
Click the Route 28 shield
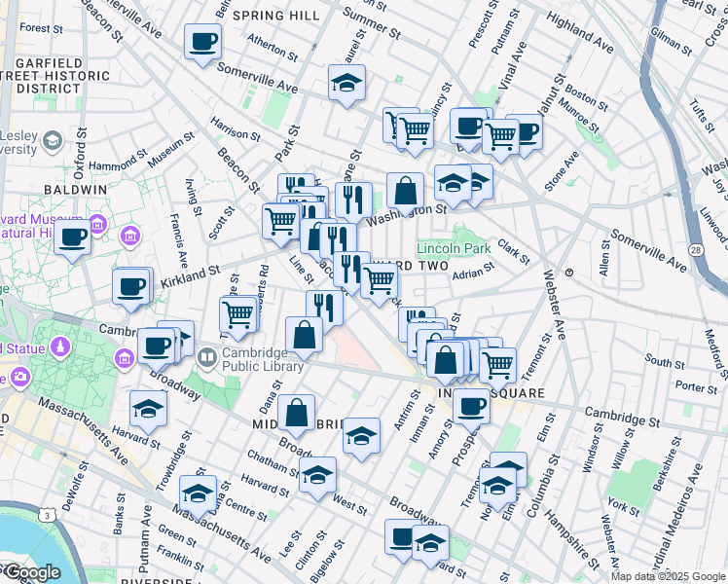[x=696, y=250]
